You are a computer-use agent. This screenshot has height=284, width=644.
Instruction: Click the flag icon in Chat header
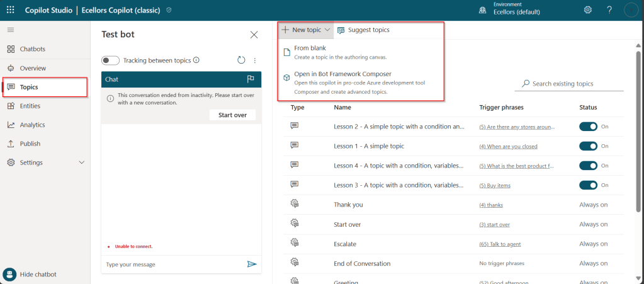click(251, 79)
